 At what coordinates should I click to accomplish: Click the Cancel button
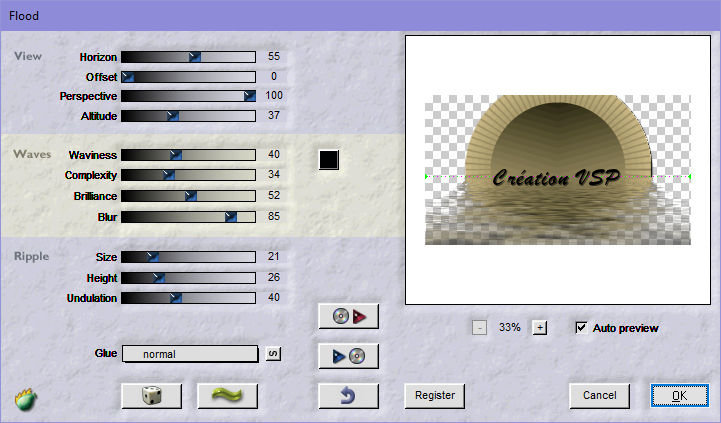click(x=599, y=396)
